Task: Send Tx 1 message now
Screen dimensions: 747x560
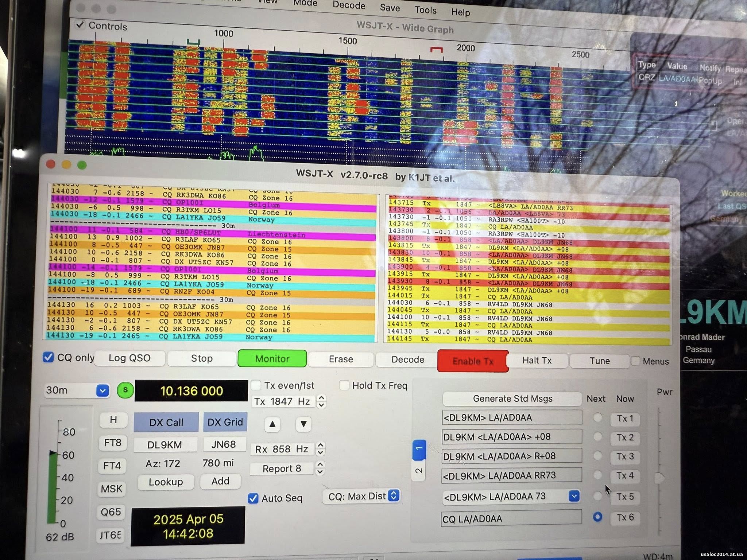Action: pyautogui.click(x=625, y=418)
